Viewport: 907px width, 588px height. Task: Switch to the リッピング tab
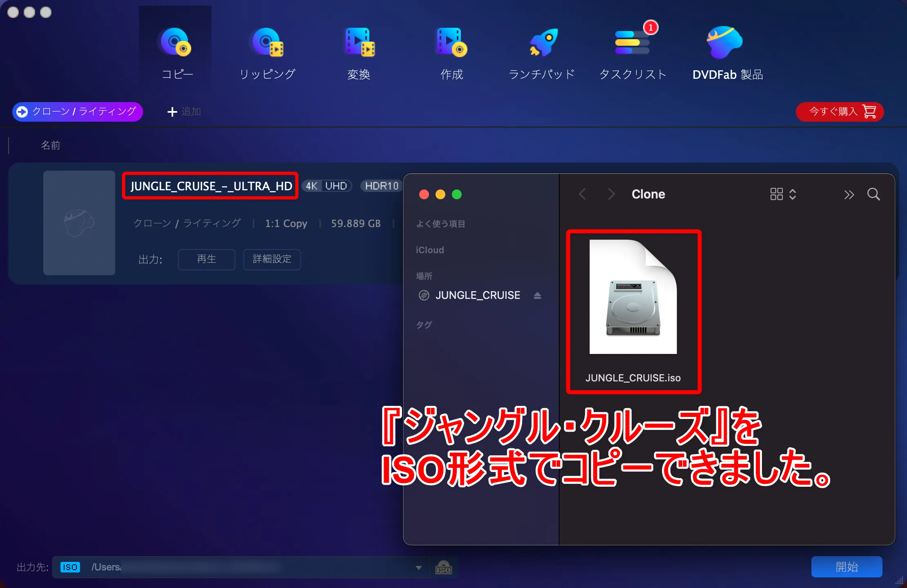point(268,52)
